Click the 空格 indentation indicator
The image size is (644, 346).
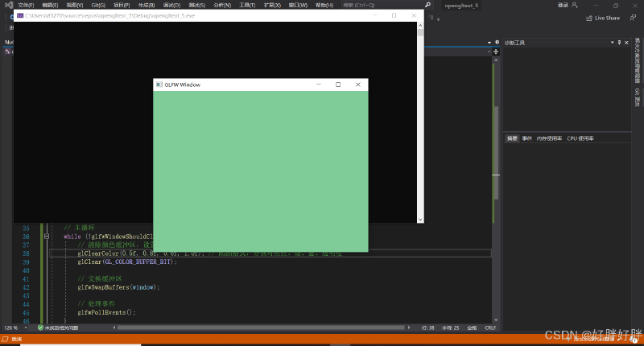pyautogui.click(x=472, y=328)
